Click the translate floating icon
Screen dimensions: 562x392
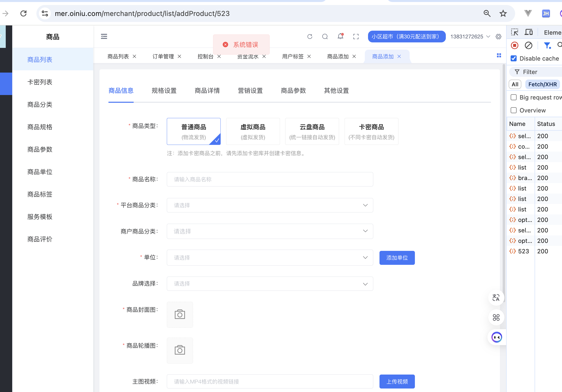tap(496, 297)
